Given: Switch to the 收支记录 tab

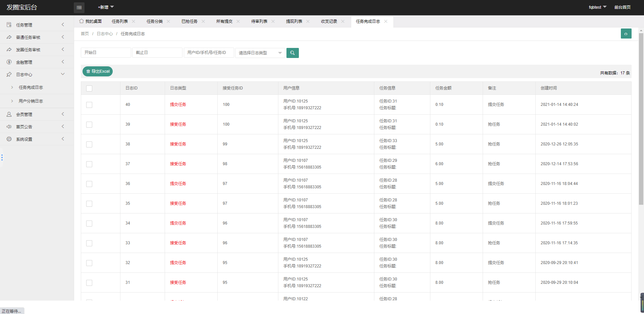Looking at the screenshot, I should point(329,21).
